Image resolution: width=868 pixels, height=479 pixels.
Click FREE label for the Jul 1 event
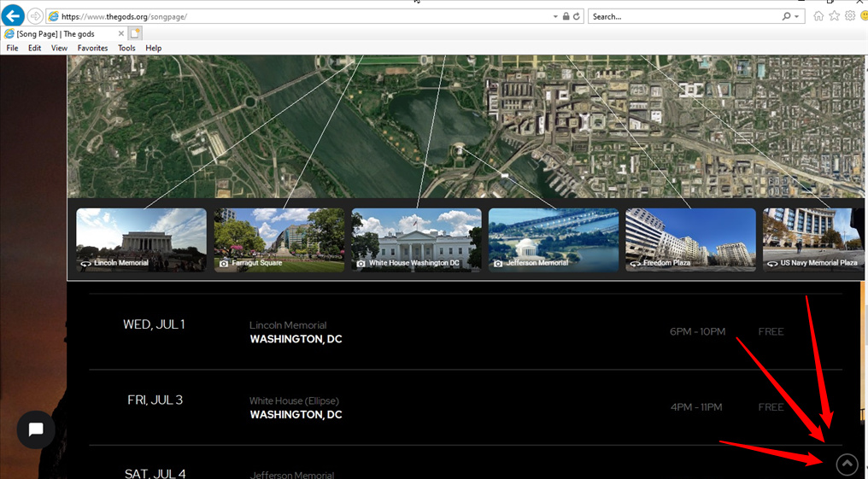click(771, 332)
